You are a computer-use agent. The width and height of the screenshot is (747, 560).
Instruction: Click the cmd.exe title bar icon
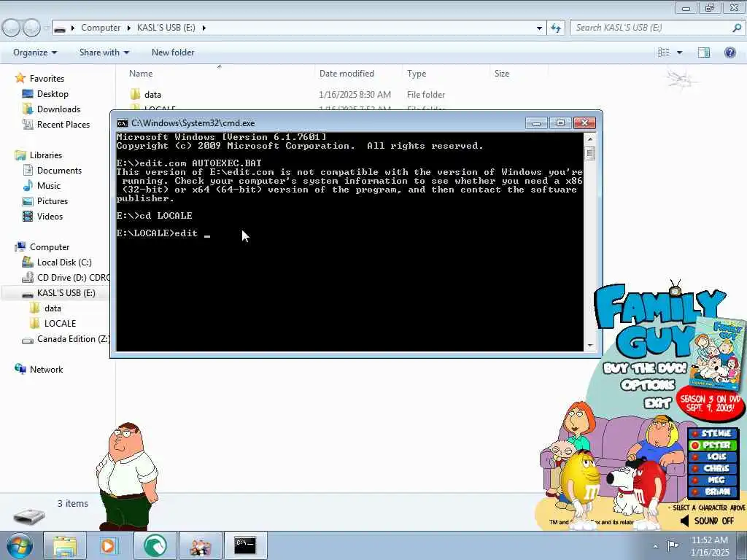(123, 123)
